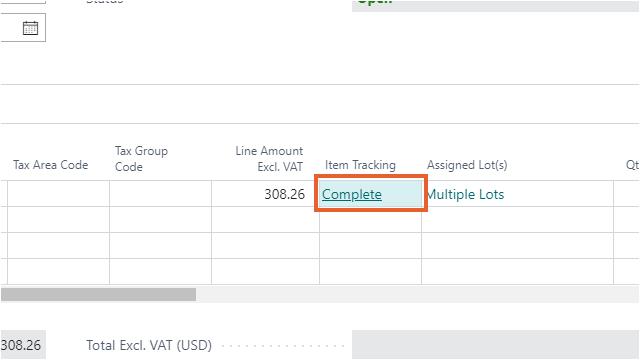Screen dimensions: 640x360
Task: Select second row empty Item Tracking cell
Action: click(x=370, y=220)
